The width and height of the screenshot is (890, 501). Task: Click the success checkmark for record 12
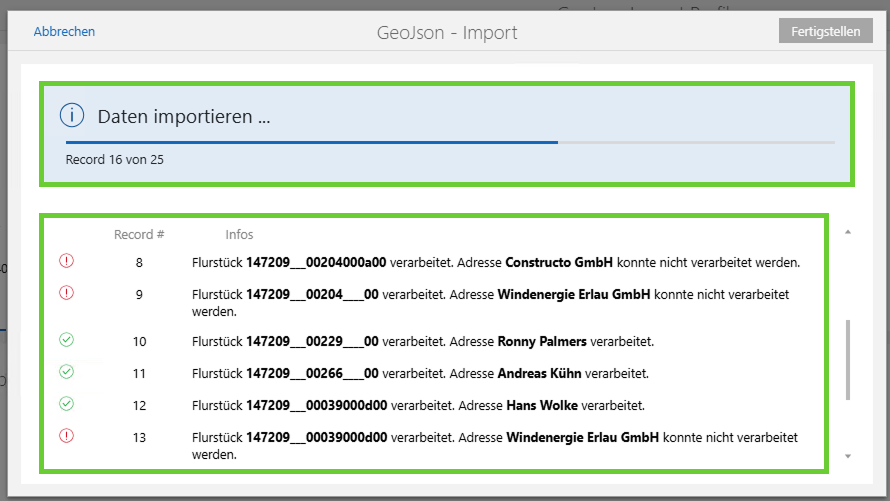tap(67, 404)
